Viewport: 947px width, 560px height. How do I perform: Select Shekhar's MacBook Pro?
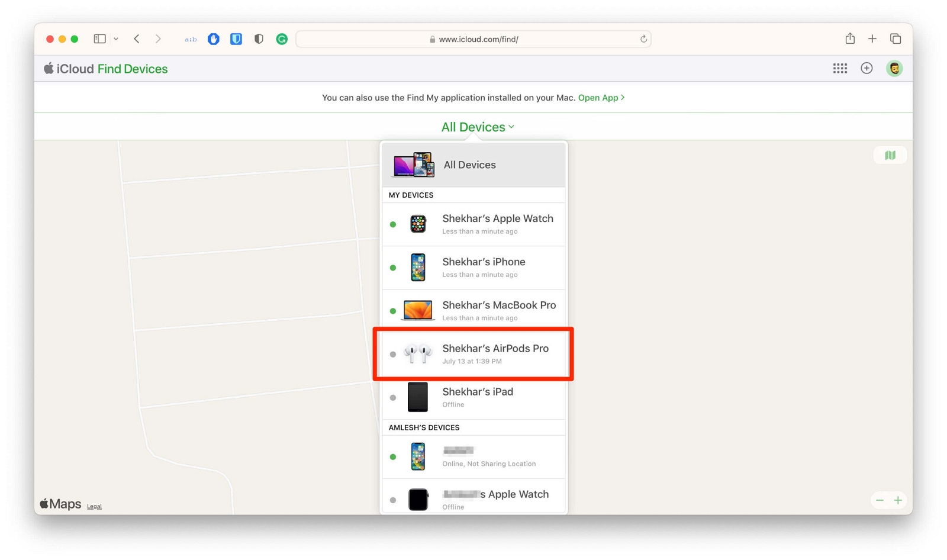click(x=474, y=311)
